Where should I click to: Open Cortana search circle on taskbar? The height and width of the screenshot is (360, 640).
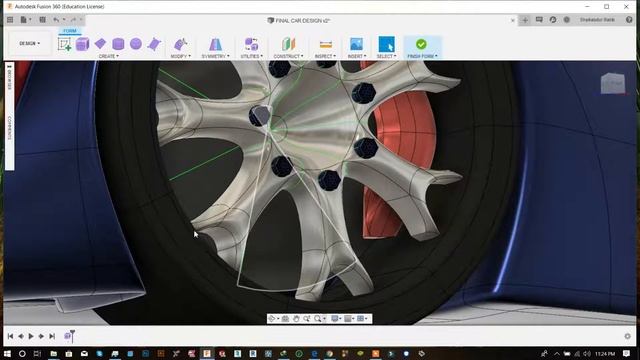pyautogui.click(x=22, y=353)
